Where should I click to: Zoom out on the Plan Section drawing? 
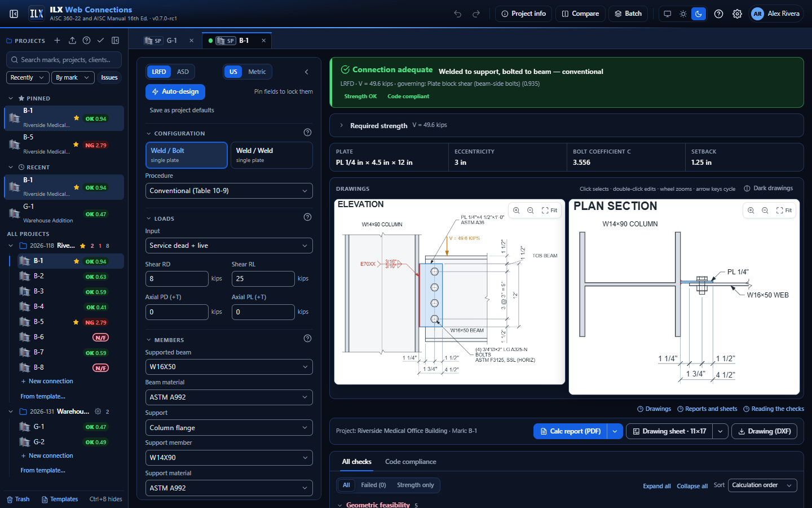pyautogui.click(x=765, y=211)
